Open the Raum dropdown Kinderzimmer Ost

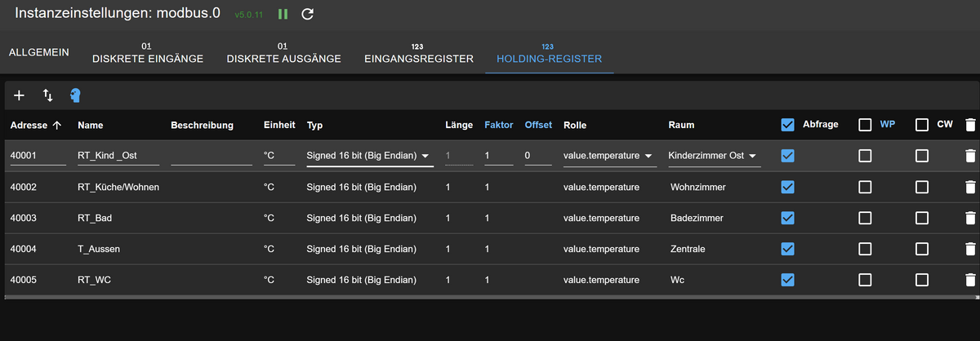[714, 156]
